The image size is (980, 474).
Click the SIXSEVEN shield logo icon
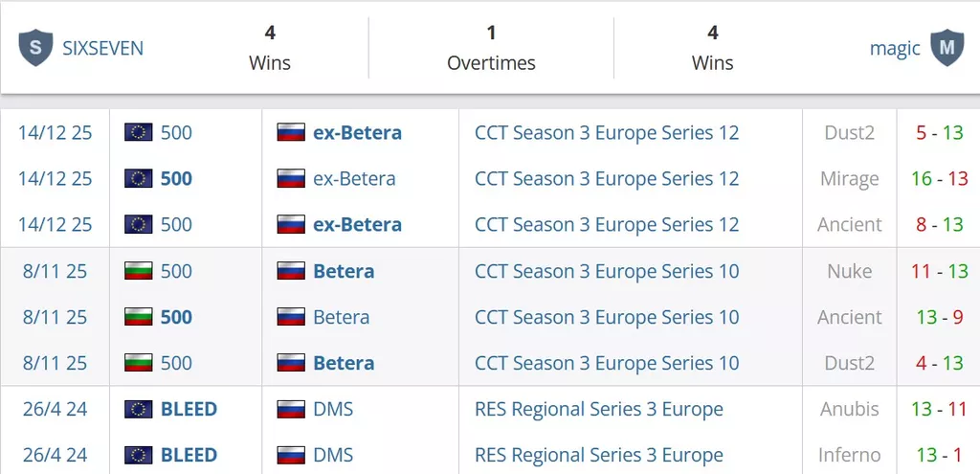(35, 48)
